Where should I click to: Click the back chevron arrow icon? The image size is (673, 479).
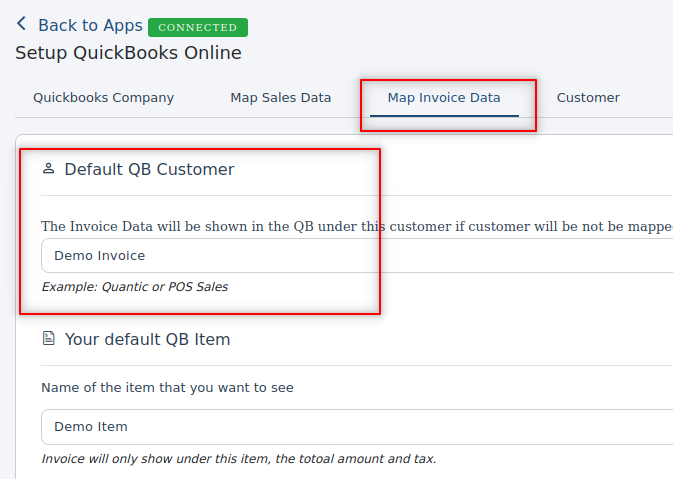coord(21,24)
